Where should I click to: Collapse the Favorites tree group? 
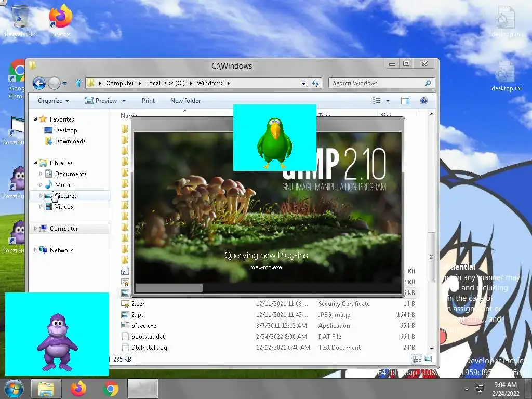click(x=35, y=119)
